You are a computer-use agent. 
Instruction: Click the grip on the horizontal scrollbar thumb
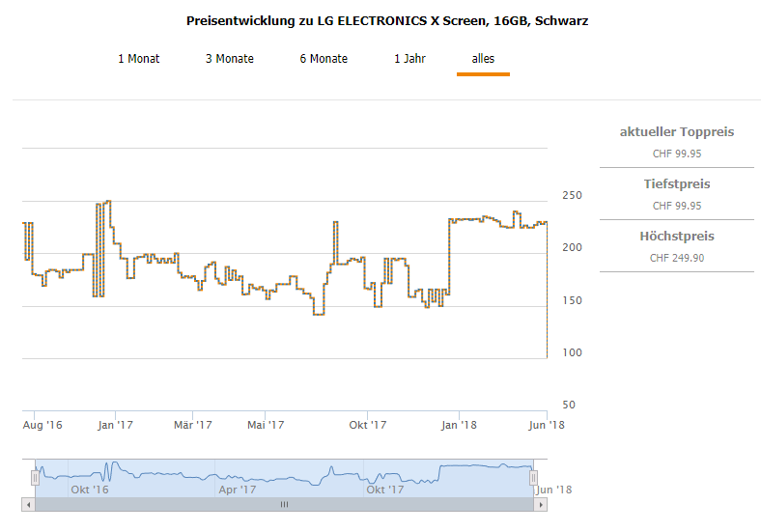(284, 504)
